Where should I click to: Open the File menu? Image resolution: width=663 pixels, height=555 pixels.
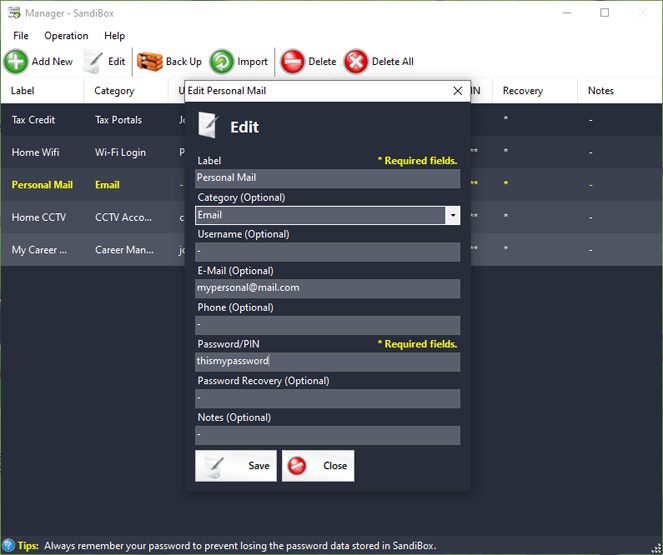21,36
